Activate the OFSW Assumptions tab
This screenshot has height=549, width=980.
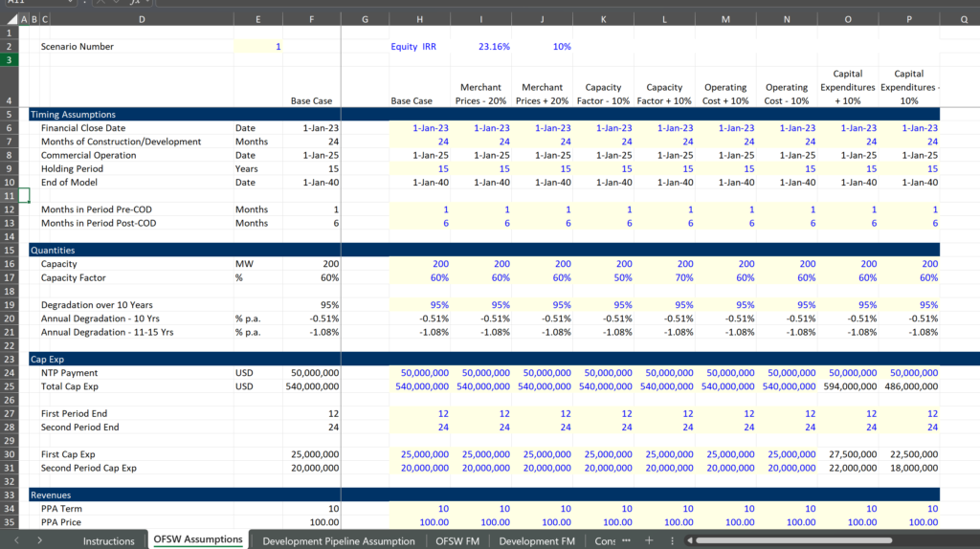pyautogui.click(x=198, y=539)
